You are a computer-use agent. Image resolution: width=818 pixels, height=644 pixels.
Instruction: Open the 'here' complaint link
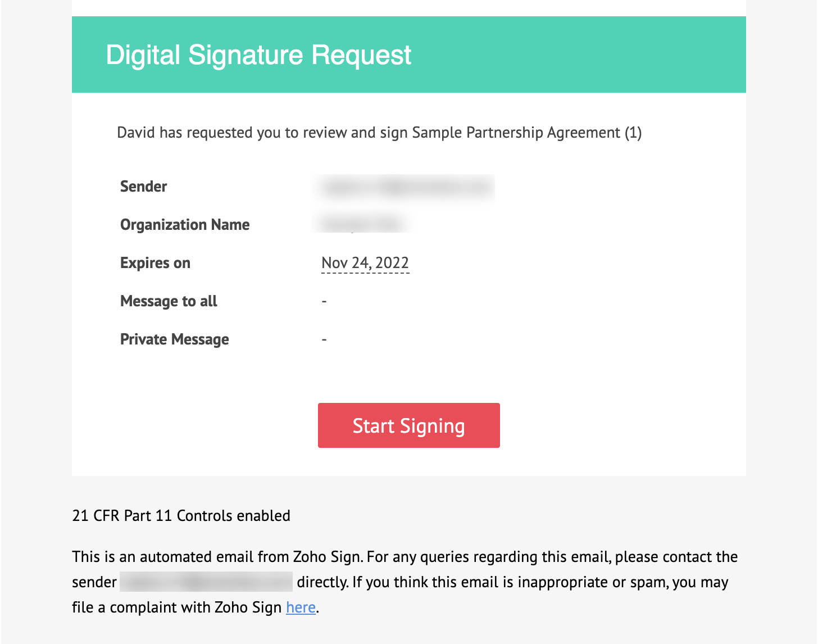[x=301, y=607]
